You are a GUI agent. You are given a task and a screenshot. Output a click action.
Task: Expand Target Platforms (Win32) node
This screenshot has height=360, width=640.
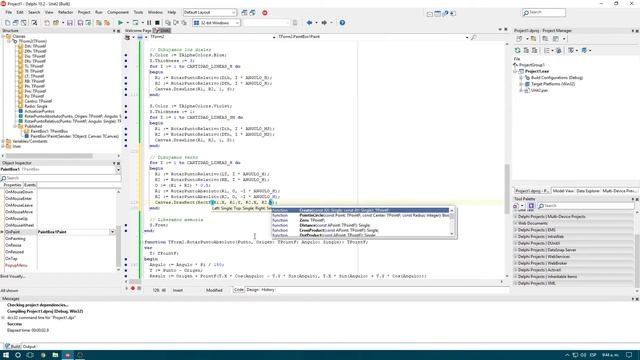coord(521,84)
